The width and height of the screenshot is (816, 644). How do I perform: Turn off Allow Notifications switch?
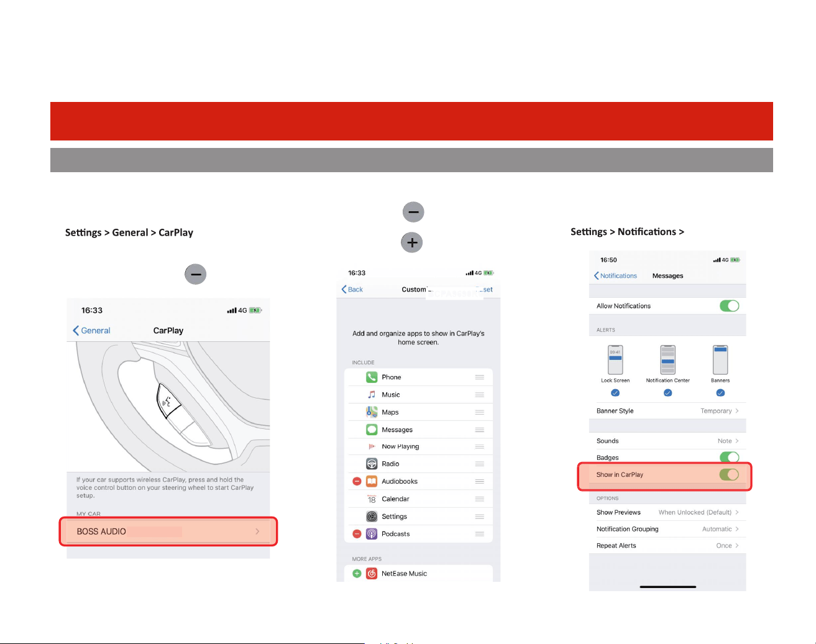pos(729,306)
